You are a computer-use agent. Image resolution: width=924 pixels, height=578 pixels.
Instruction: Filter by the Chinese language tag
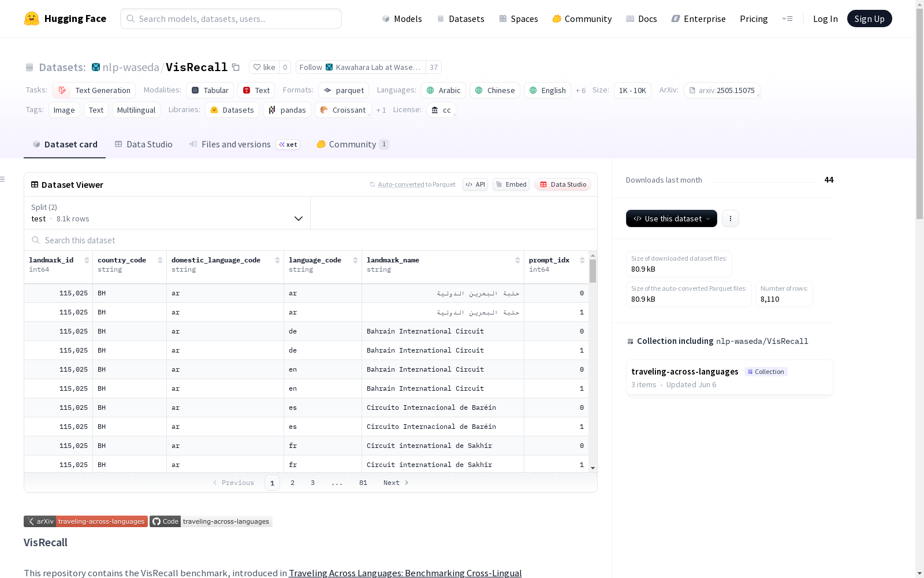click(495, 90)
